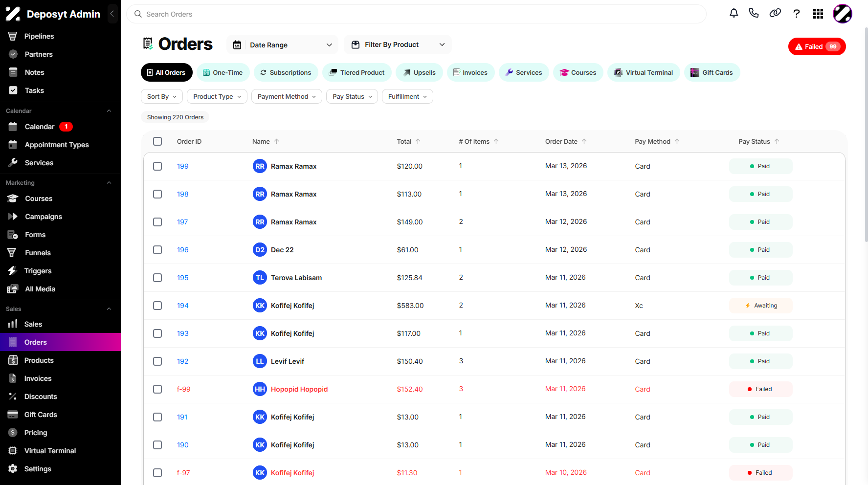Click the link chain icon in header
This screenshot has height=485, width=868.
775,13
